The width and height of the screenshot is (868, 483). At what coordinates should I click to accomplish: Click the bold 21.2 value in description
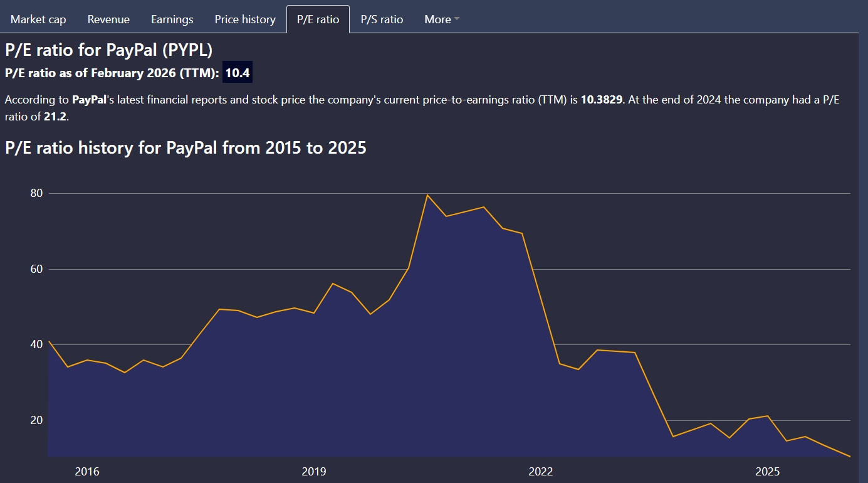point(55,117)
